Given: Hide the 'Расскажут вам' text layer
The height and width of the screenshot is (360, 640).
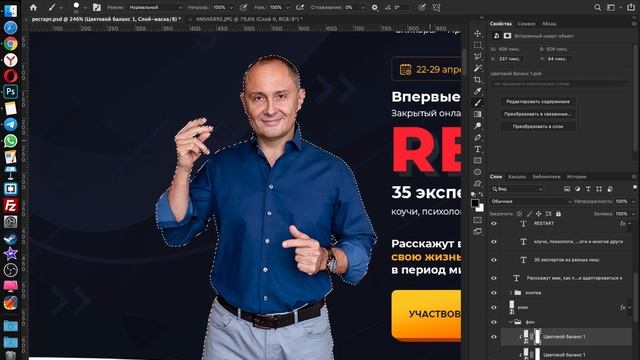Looking at the screenshot, I should coord(494,278).
